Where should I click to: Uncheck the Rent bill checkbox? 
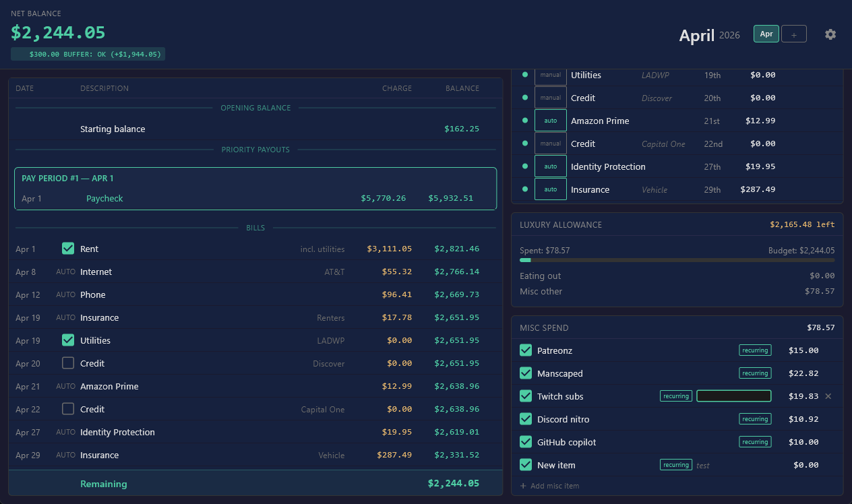coord(68,249)
